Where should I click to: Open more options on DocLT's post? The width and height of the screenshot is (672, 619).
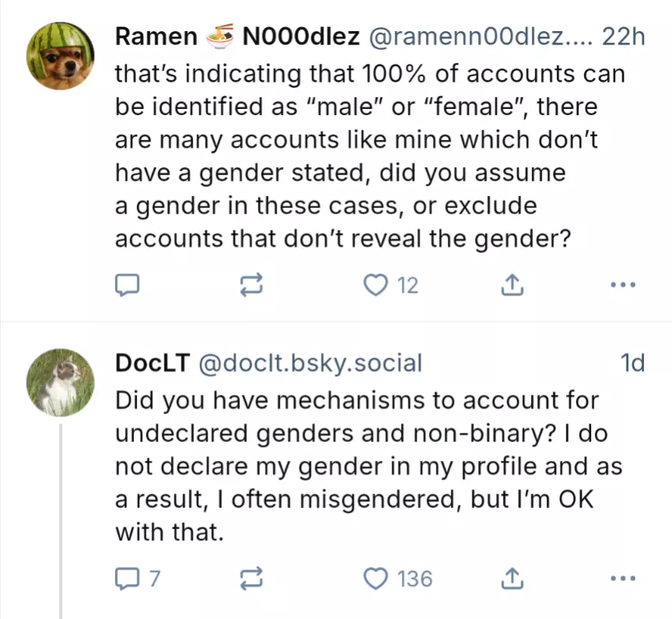(x=623, y=579)
